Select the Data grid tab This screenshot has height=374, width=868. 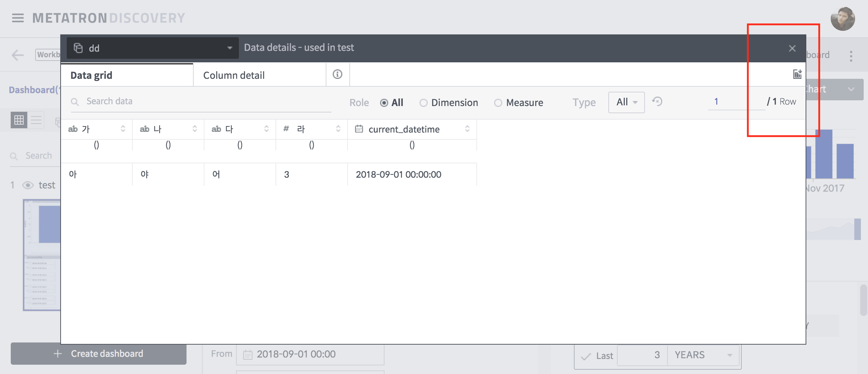(x=91, y=75)
